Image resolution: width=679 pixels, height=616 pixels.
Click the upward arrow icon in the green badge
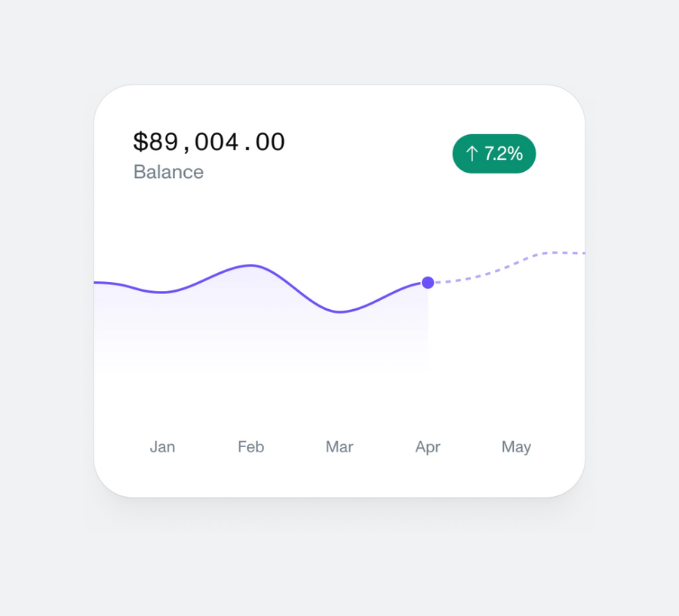473,154
